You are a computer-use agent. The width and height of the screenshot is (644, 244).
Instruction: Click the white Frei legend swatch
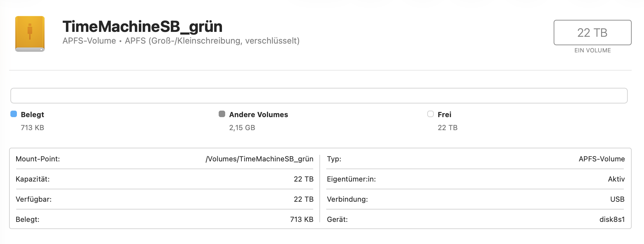(x=431, y=114)
